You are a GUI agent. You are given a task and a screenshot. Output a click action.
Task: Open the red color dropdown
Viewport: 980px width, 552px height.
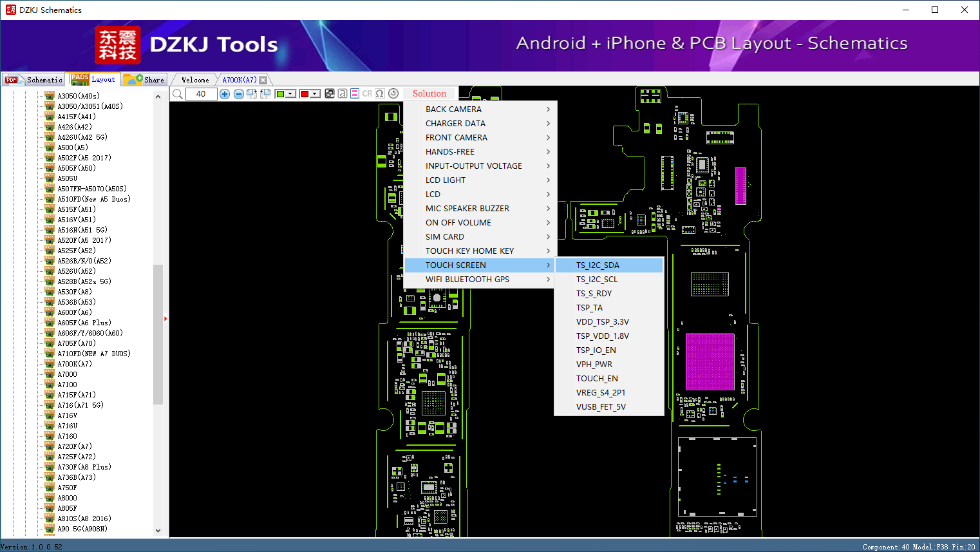pos(315,94)
